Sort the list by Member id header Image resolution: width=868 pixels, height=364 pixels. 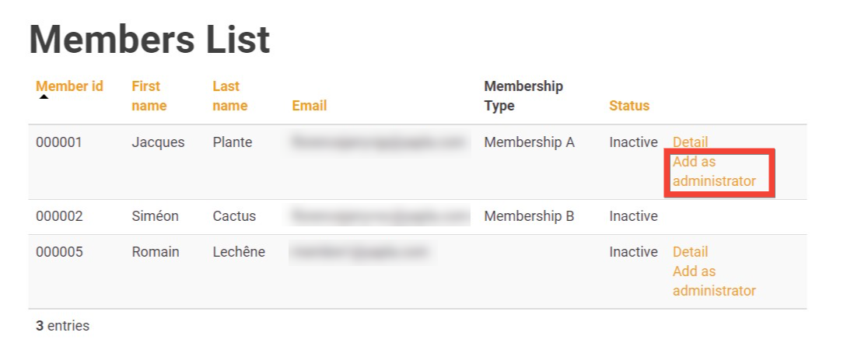pyautogui.click(x=69, y=86)
